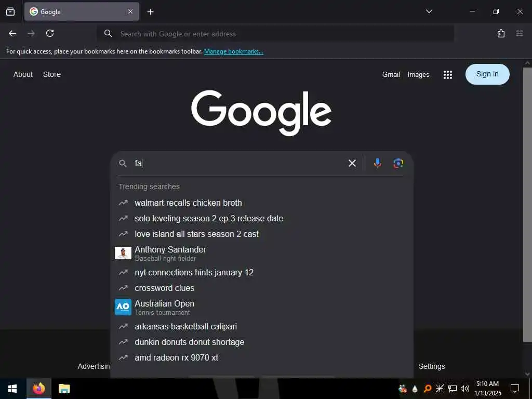This screenshot has height=399, width=532.
Task: Click the magnifier icon in the search box
Action: [123, 164]
